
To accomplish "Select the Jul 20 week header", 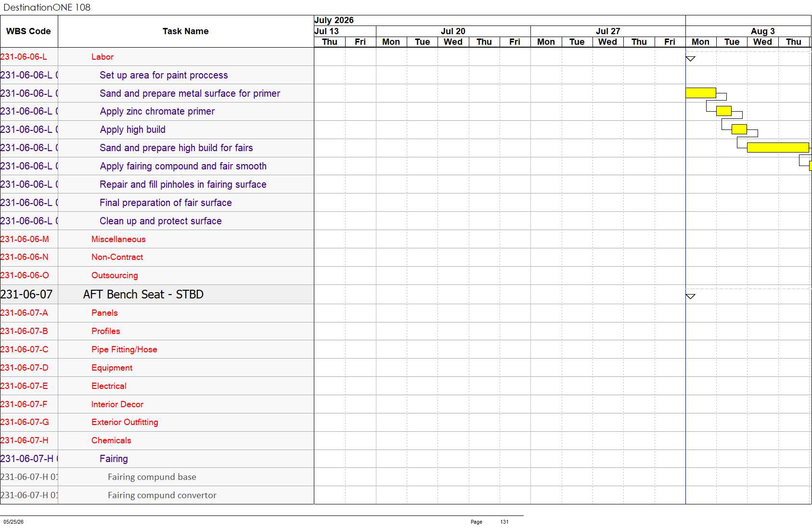I will [453, 31].
